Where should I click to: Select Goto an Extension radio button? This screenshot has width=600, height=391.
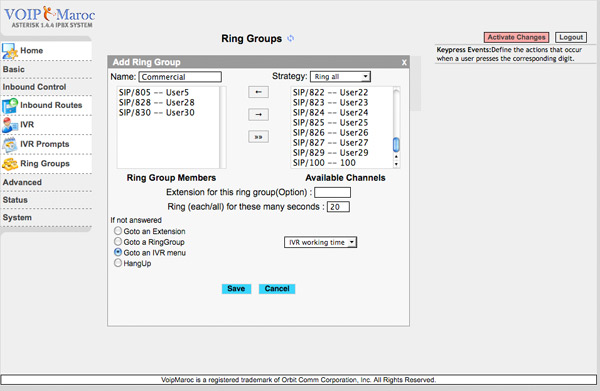pyautogui.click(x=118, y=231)
